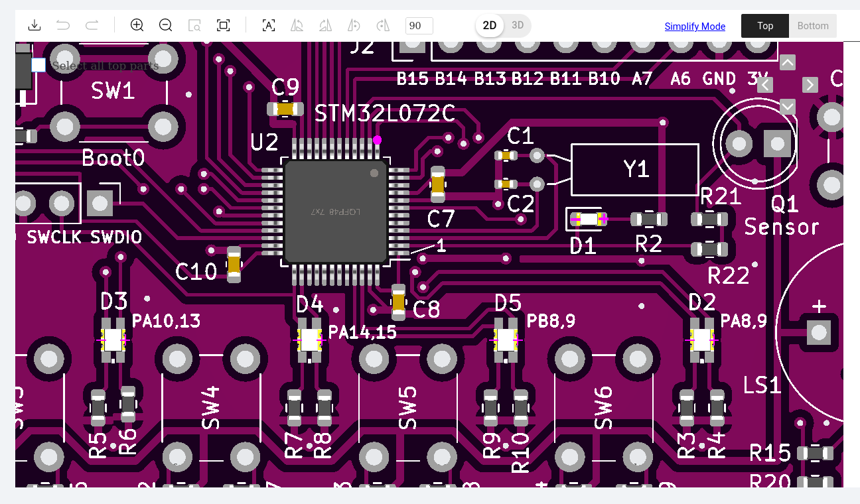Click the 'PA8,9' label
The image size is (860, 504).
744,322
